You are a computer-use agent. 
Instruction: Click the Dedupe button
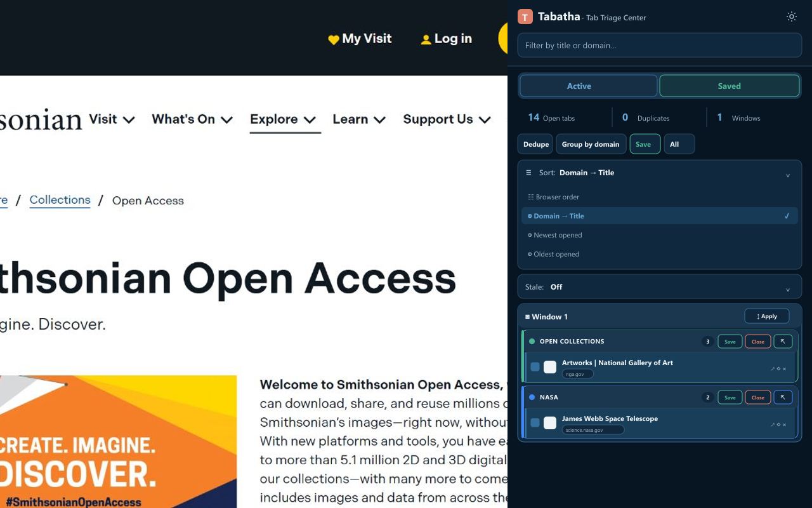(x=536, y=144)
